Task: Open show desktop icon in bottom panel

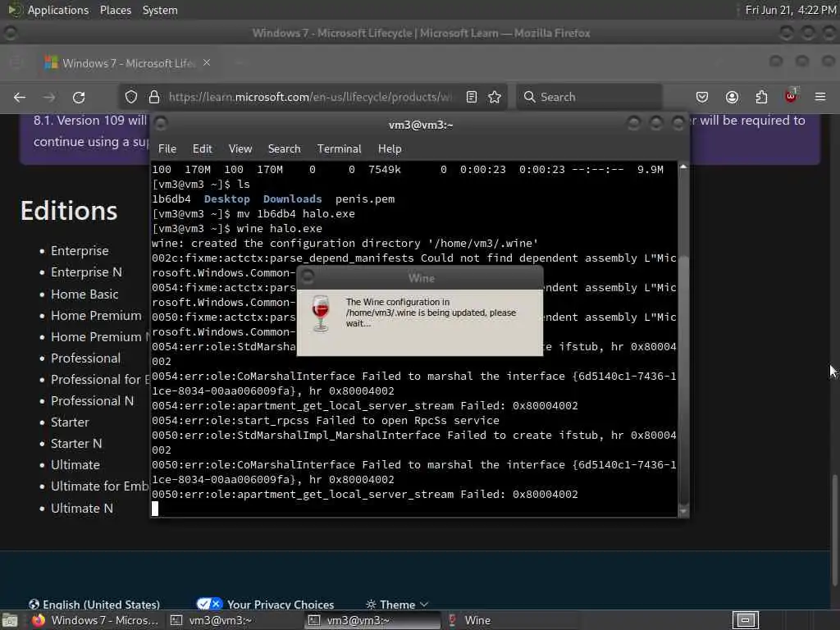Action: [x=10, y=621]
